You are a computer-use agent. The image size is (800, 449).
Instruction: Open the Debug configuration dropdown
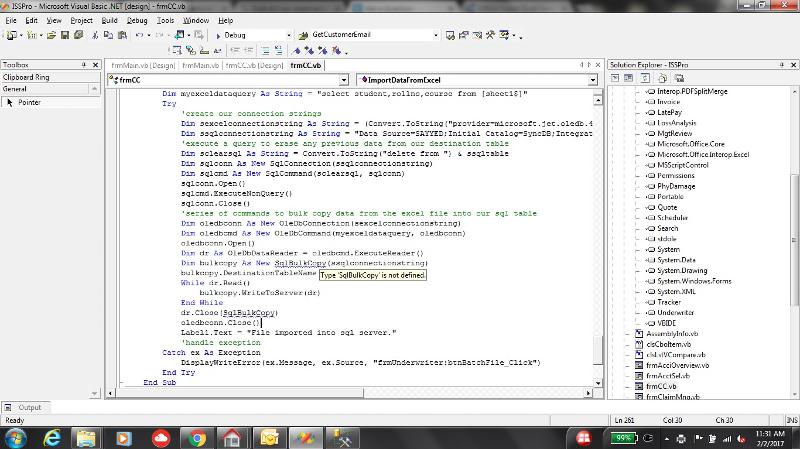coord(289,35)
